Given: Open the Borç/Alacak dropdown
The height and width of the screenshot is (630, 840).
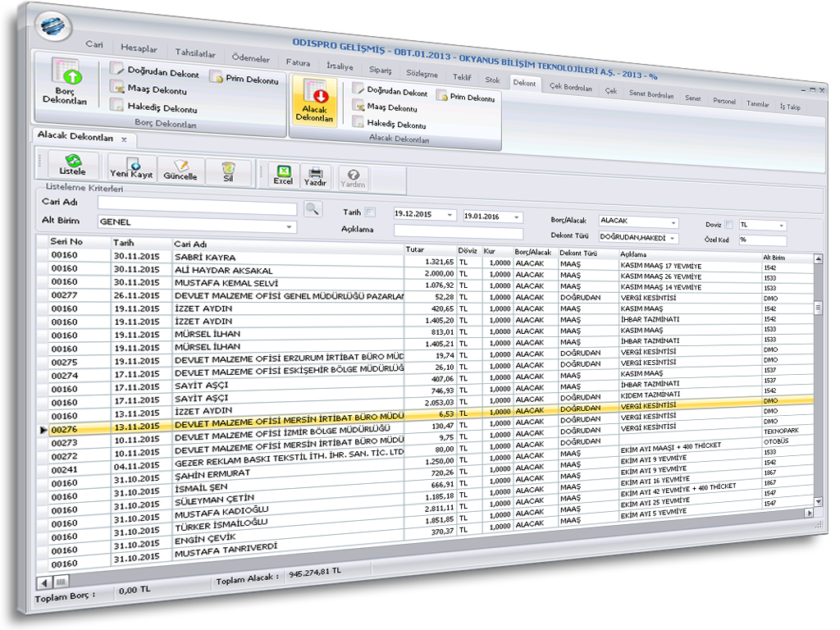Looking at the screenshot, I should coord(673,223).
